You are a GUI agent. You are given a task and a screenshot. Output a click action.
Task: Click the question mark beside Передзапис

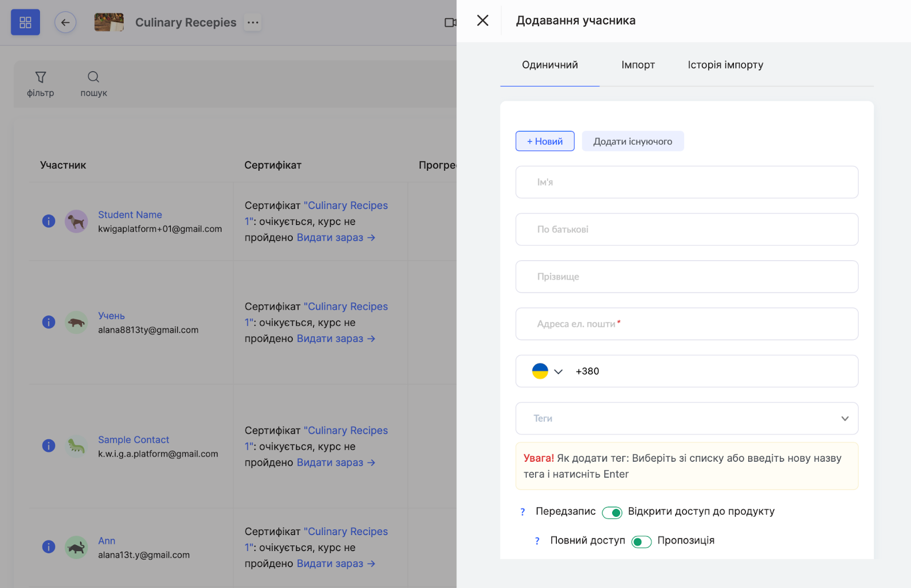(x=523, y=512)
